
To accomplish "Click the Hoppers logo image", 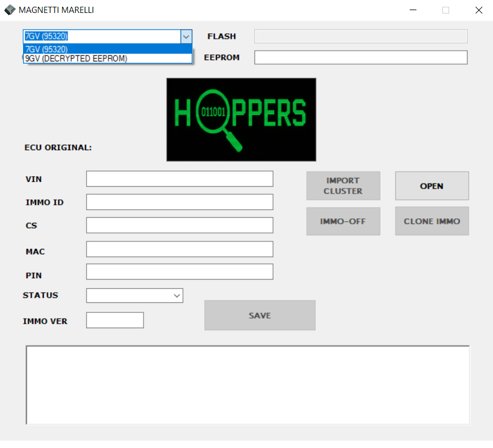I will pos(241,120).
